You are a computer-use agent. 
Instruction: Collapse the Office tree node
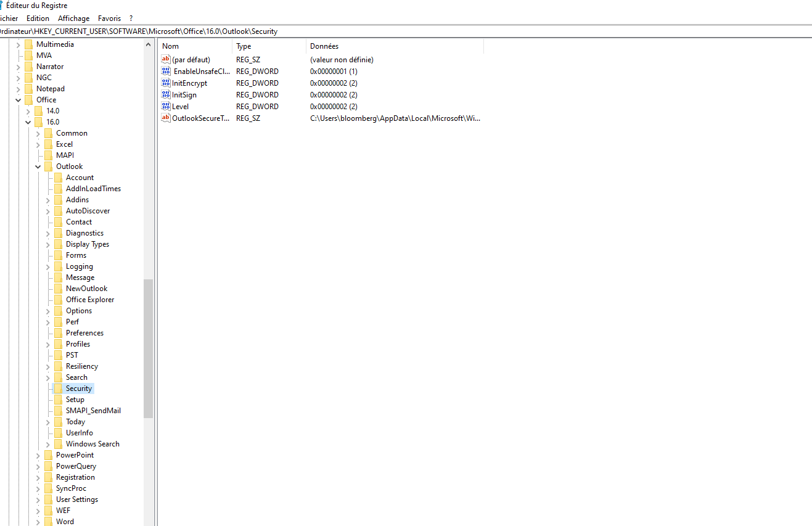pyautogui.click(x=18, y=100)
